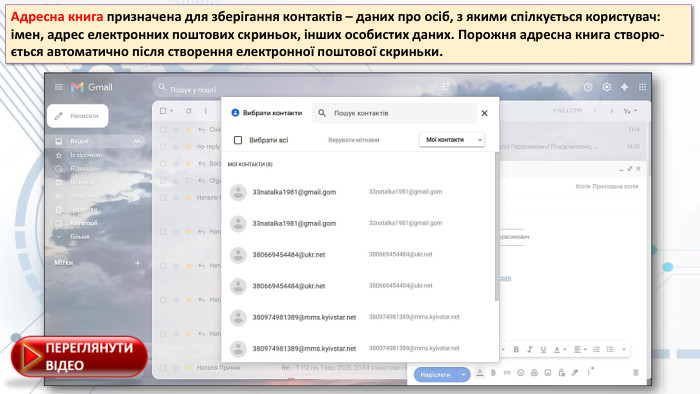Toggle Bold formatting in compose toolbar

click(516, 349)
